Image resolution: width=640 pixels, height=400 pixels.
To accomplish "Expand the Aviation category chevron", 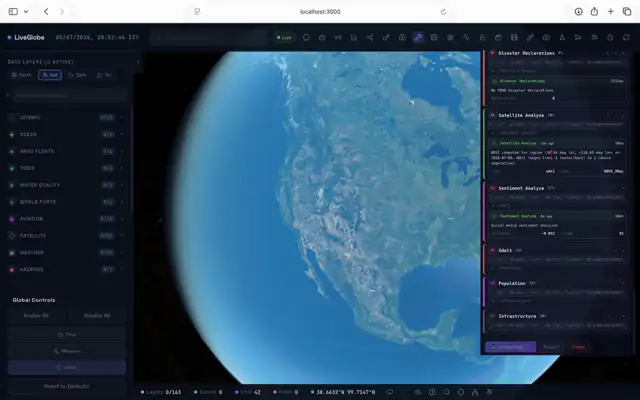I will 122,219.
